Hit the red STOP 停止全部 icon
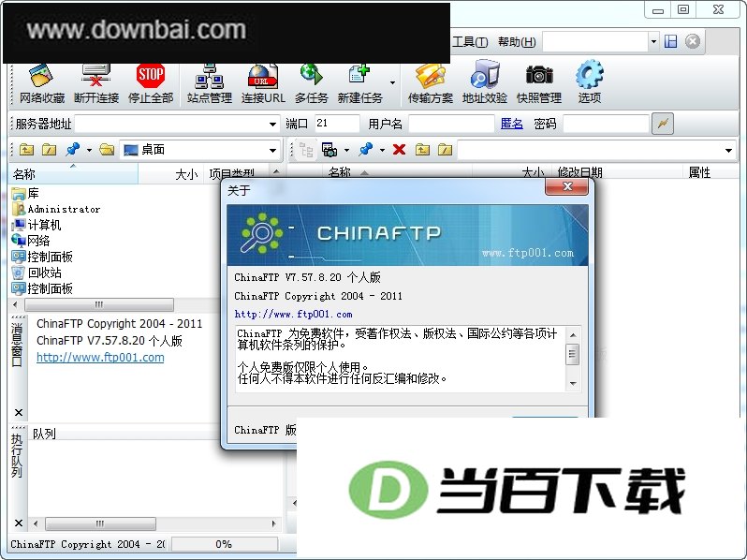The image size is (747, 560). (x=151, y=84)
